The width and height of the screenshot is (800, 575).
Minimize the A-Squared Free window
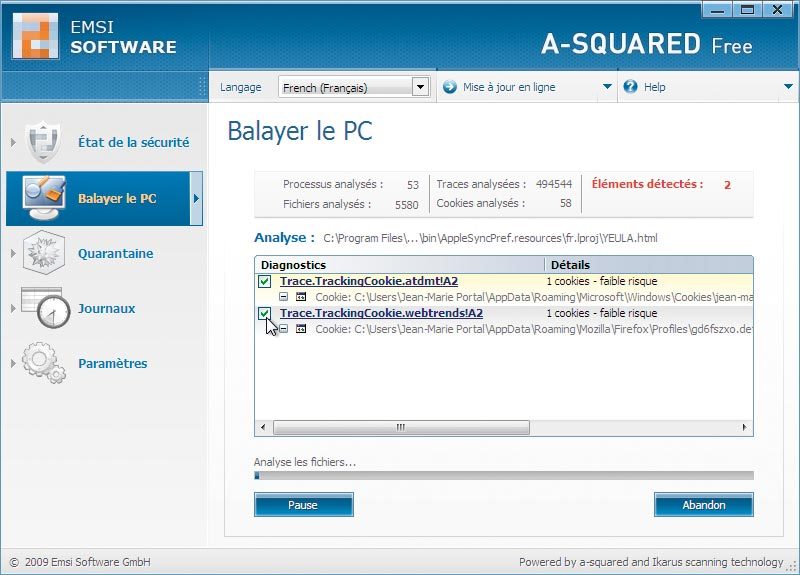coord(717,10)
